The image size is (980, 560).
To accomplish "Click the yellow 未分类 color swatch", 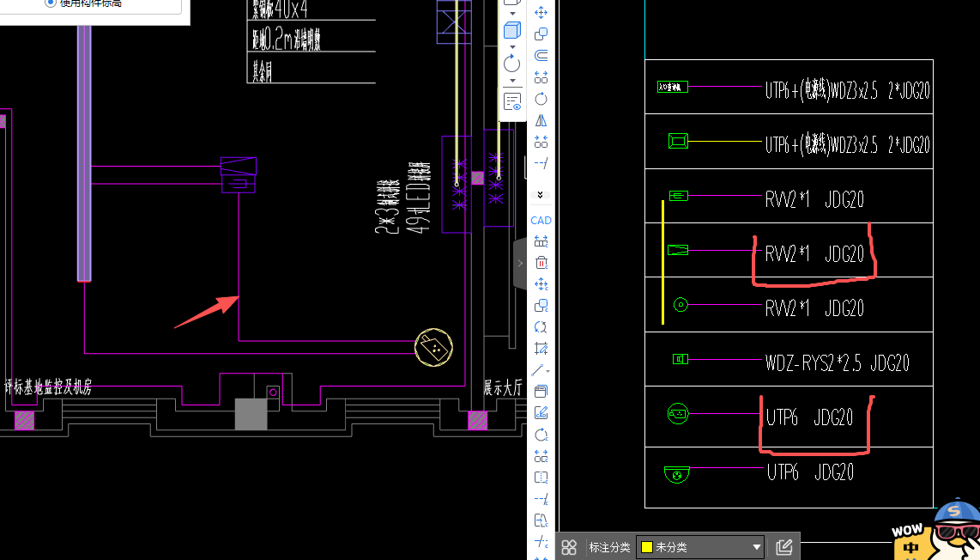I will 647,547.
